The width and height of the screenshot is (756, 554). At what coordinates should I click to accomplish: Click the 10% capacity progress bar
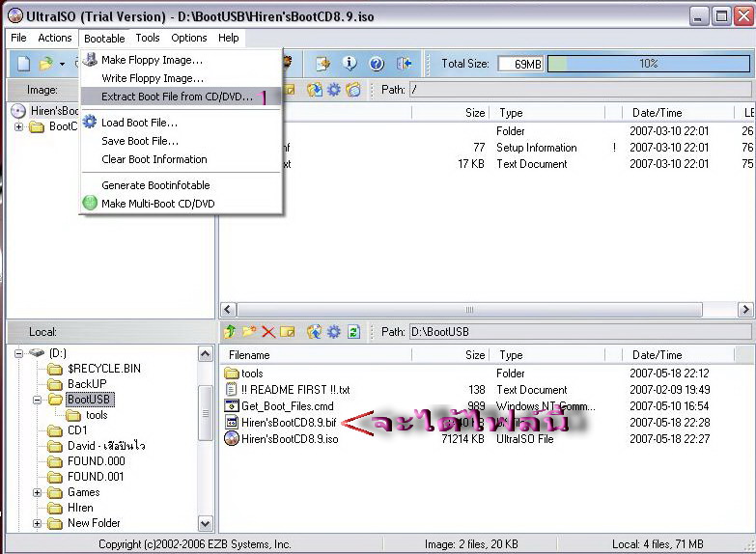pos(649,64)
